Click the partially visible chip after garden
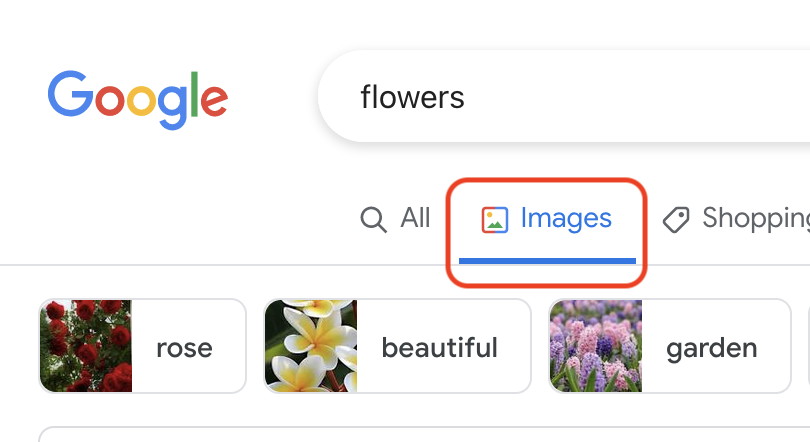 806,346
